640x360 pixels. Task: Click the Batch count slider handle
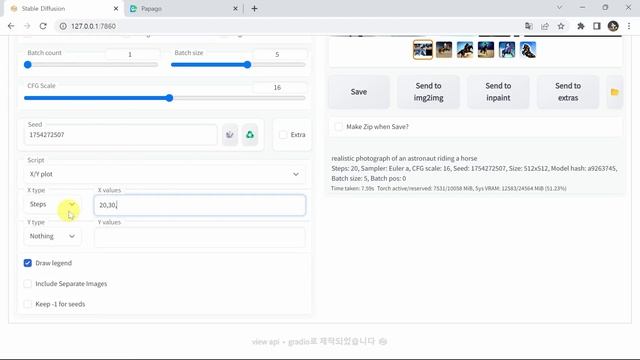click(28, 64)
